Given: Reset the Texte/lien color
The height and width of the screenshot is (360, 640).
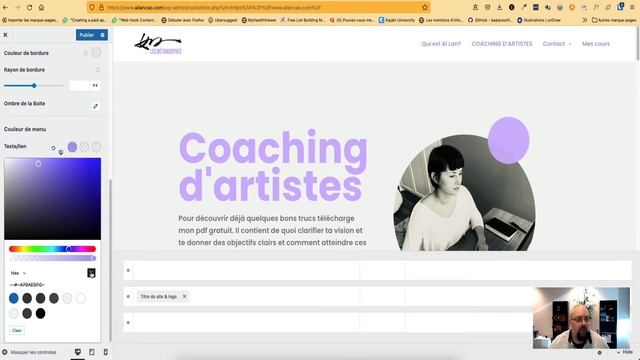Looking at the screenshot, I should [x=53, y=148].
